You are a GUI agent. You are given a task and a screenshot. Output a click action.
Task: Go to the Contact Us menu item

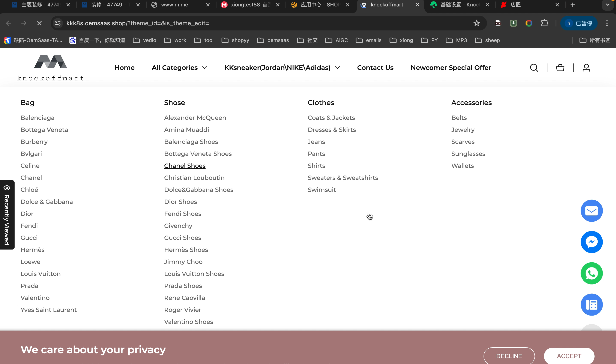click(x=375, y=68)
